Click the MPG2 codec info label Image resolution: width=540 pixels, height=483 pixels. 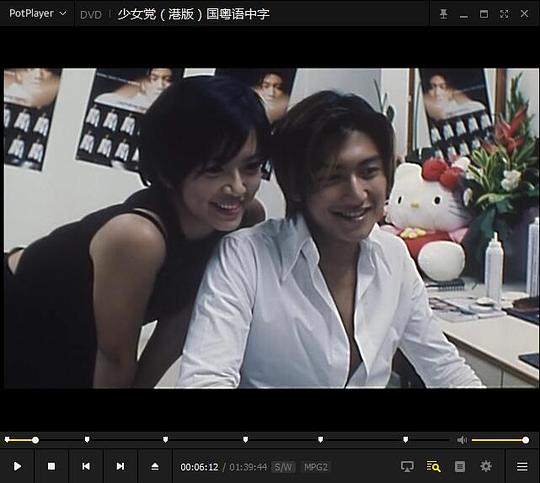[x=316, y=467]
